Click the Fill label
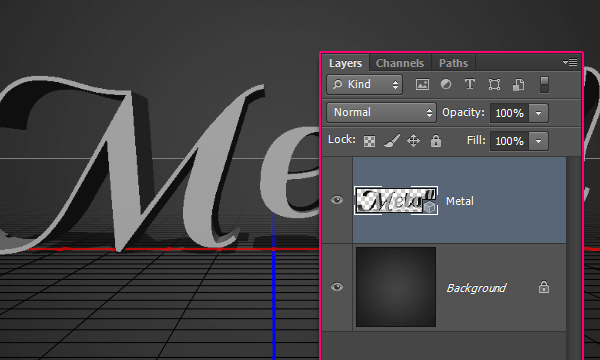 (476, 140)
